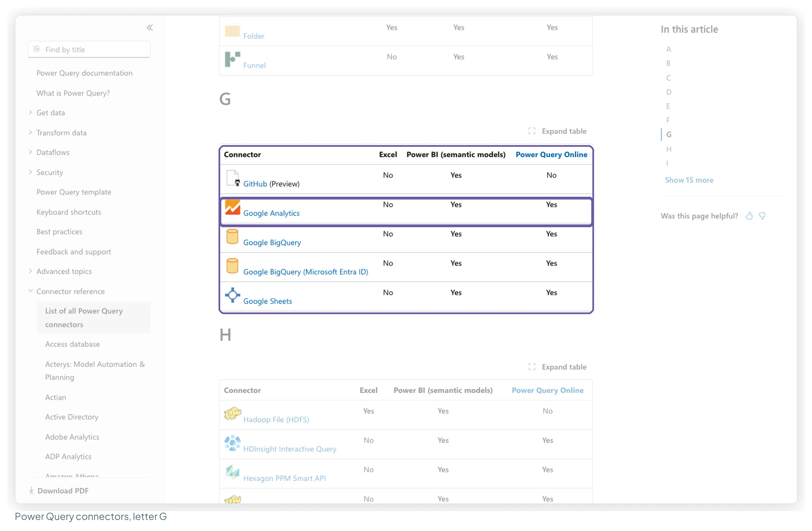
Task: Click Download PDF button
Action: pos(59,490)
